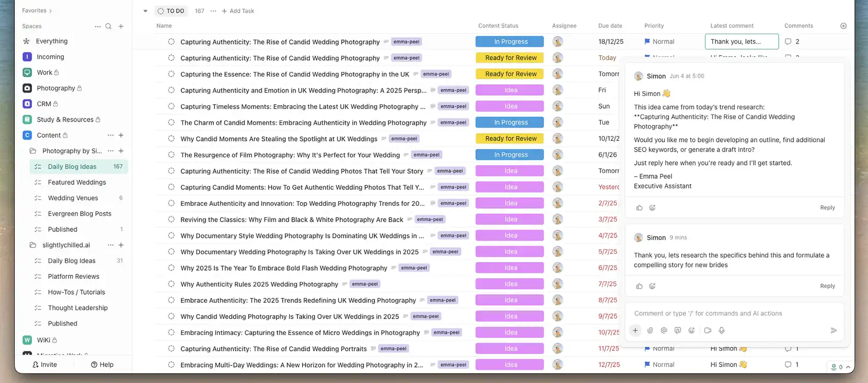The height and width of the screenshot is (383, 868).
Task: Open Idea status of Why Authenticity Rules row
Action: tap(510, 284)
